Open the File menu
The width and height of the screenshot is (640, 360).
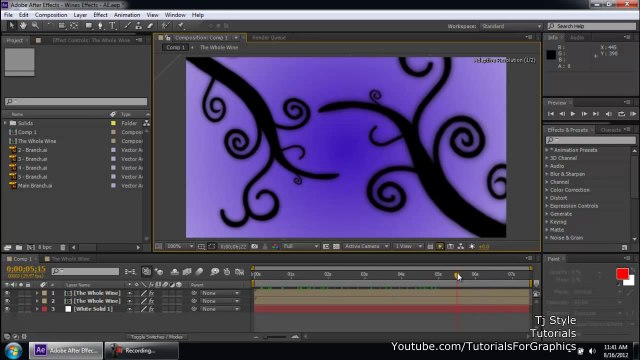(8, 15)
